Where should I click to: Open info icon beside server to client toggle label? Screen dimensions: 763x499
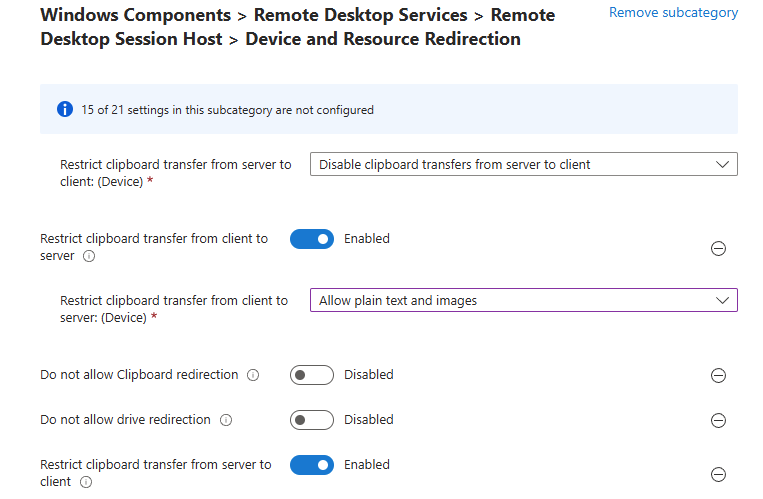tap(86, 482)
